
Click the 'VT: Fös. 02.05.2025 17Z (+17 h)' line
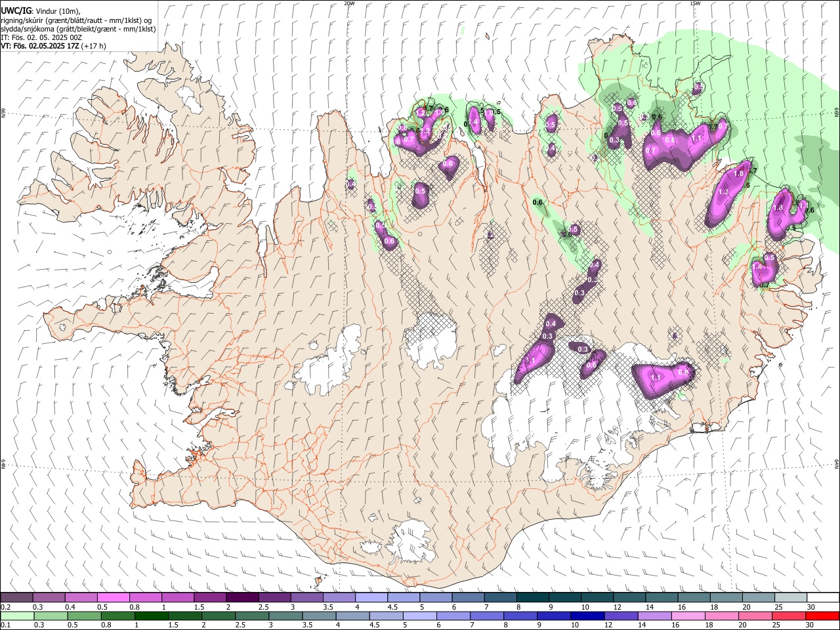[53, 46]
